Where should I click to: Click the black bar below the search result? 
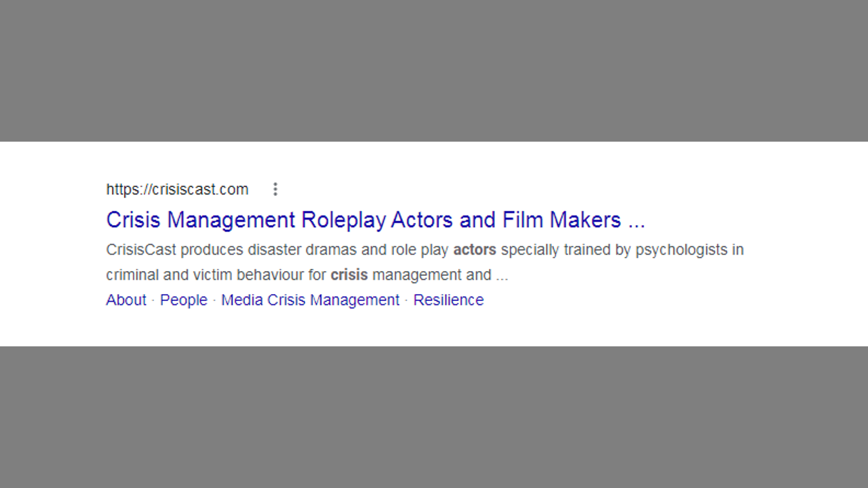click(x=434, y=417)
